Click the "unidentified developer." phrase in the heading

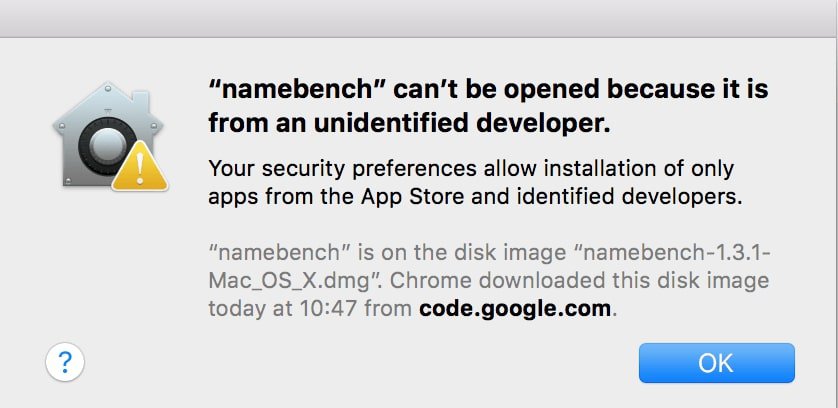click(462, 124)
